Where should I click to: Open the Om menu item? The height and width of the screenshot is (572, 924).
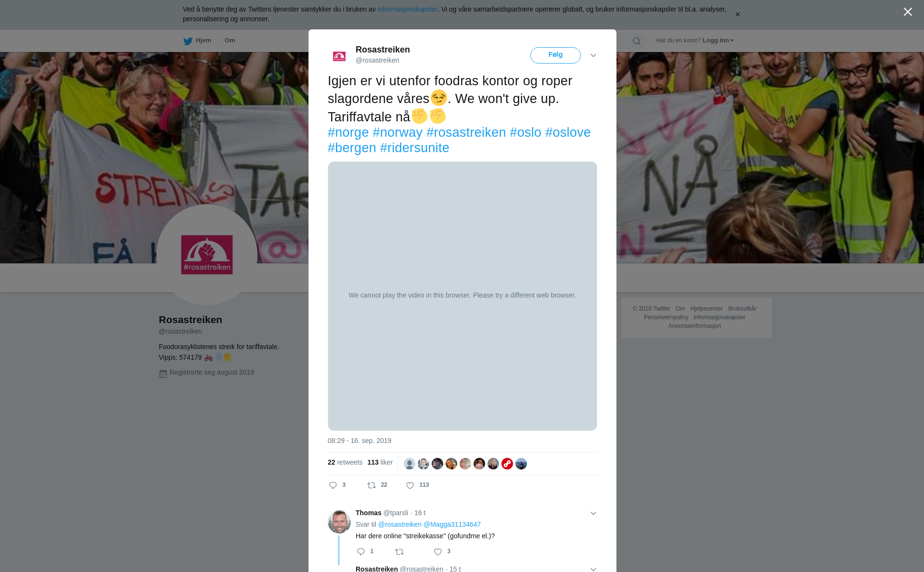pyautogui.click(x=230, y=40)
